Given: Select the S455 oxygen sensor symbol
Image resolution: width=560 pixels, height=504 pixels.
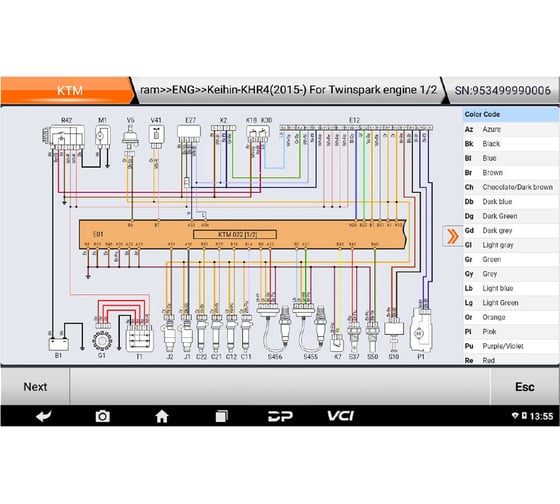Looking at the screenshot, I should (x=310, y=328).
